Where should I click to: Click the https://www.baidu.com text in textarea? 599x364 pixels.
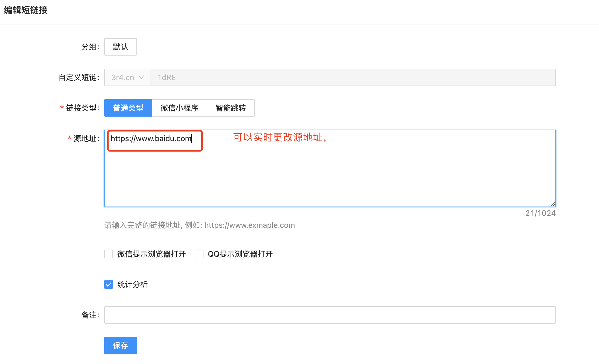pos(151,139)
